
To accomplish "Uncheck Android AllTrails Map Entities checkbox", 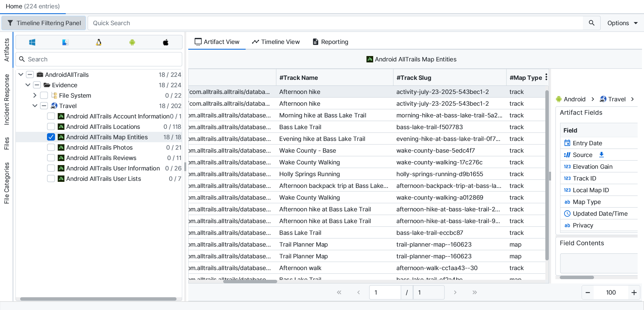I will click(x=51, y=137).
